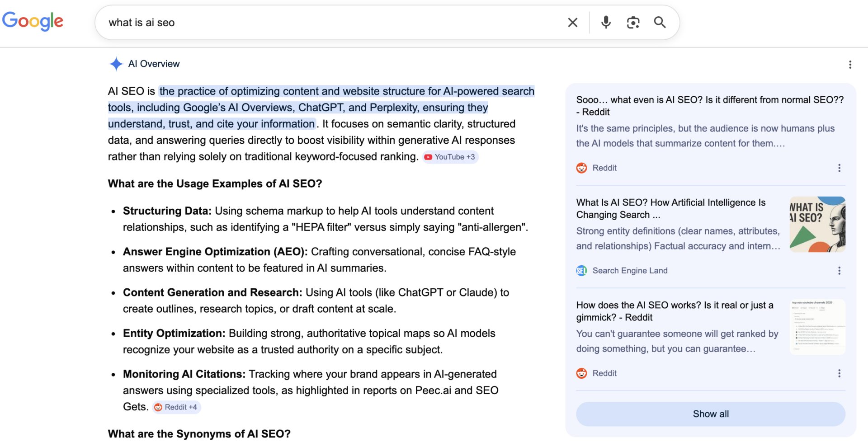The image size is (868, 442).
Task: Click Reddit logo under the gimmick result
Action: [581, 373]
